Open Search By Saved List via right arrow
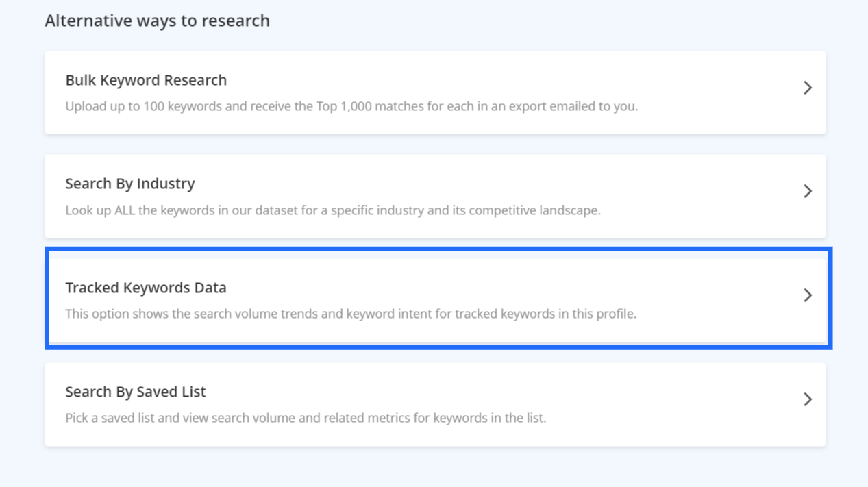The image size is (868, 487). (807, 399)
